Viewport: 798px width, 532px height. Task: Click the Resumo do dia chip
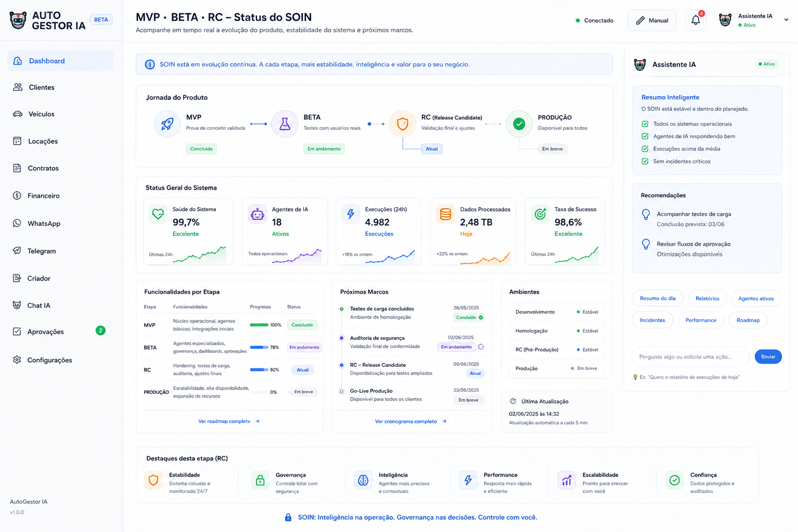pos(658,298)
